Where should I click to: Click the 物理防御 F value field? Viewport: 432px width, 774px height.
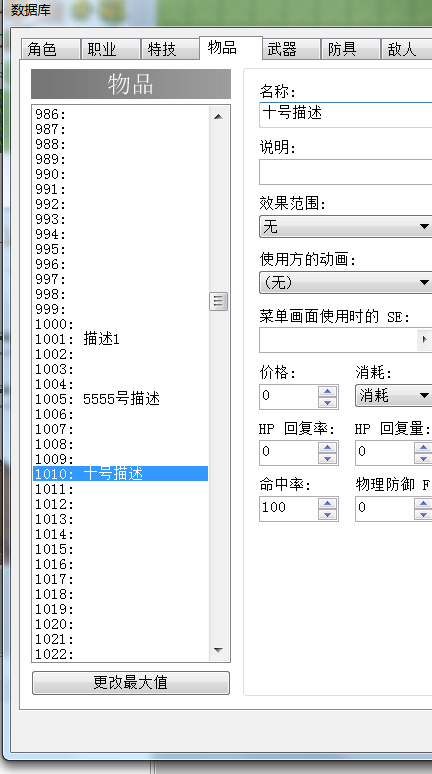point(385,508)
